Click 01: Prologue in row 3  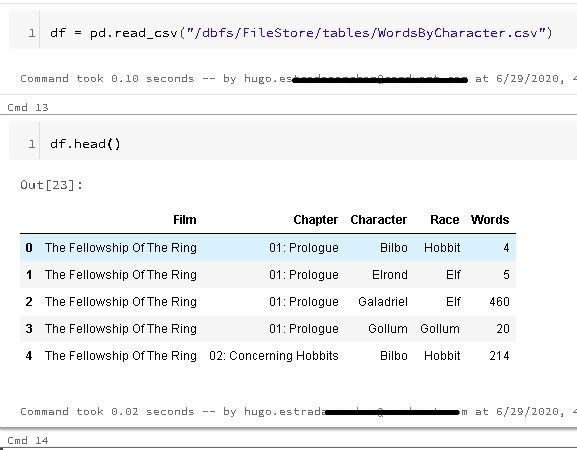[x=304, y=329]
